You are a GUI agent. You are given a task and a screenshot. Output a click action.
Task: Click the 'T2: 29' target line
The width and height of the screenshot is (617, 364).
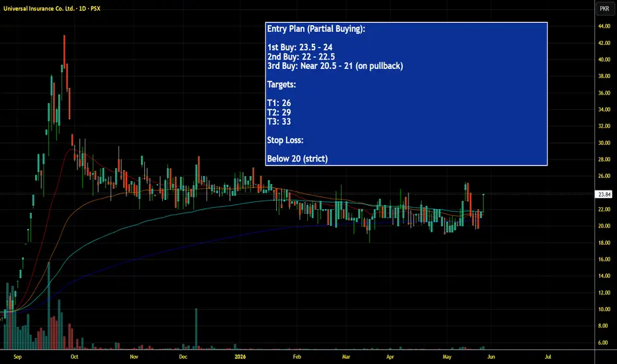(x=279, y=113)
